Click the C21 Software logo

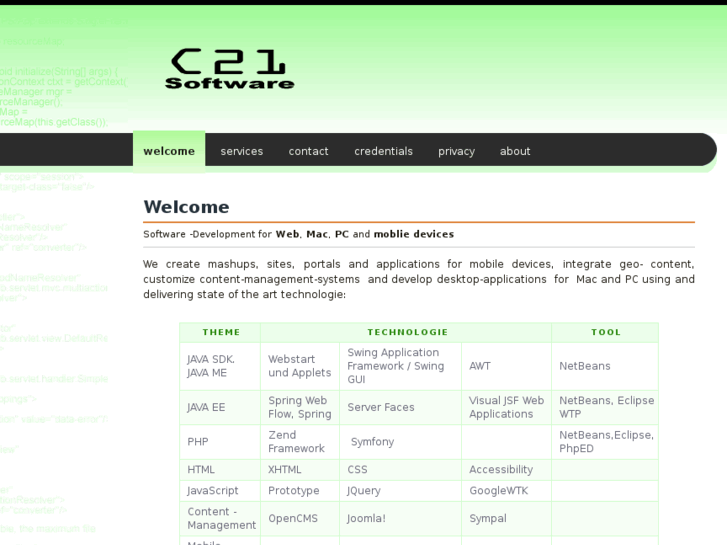pos(230,69)
